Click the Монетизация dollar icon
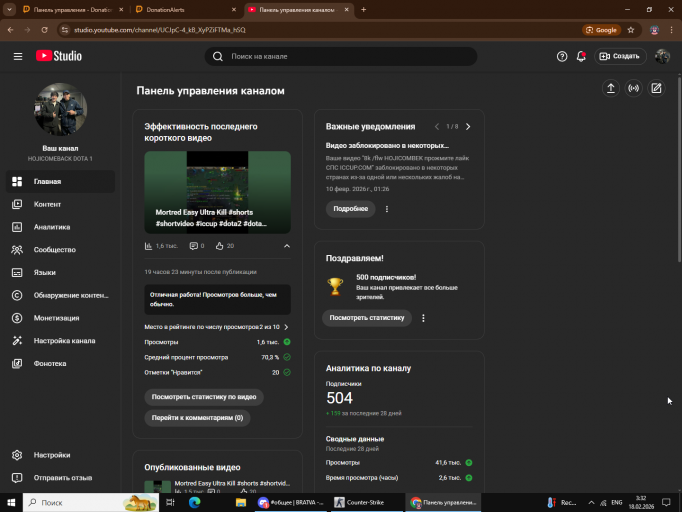This screenshot has width=682, height=512. [17, 318]
